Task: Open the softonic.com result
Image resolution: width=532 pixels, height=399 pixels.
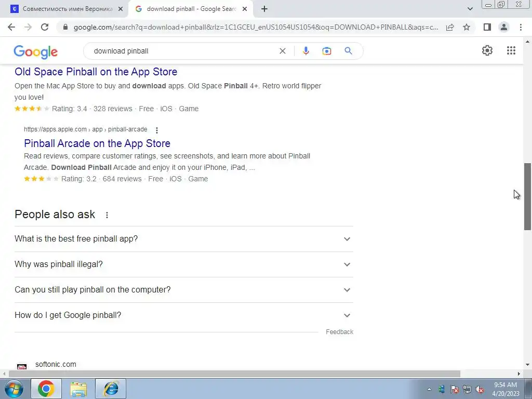Action: (56, 364)
